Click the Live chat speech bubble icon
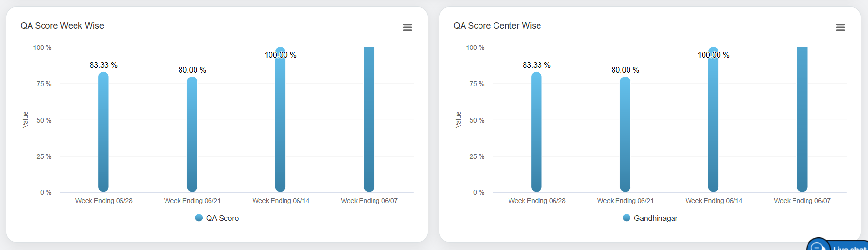Screen dimensions: 868x250 (x=818, y=247)
